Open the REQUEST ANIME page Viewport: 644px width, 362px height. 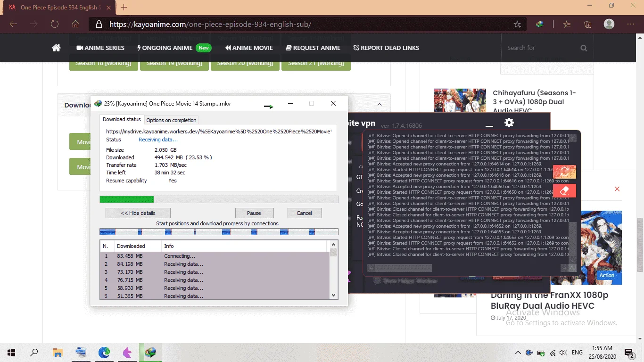point(313,48)
